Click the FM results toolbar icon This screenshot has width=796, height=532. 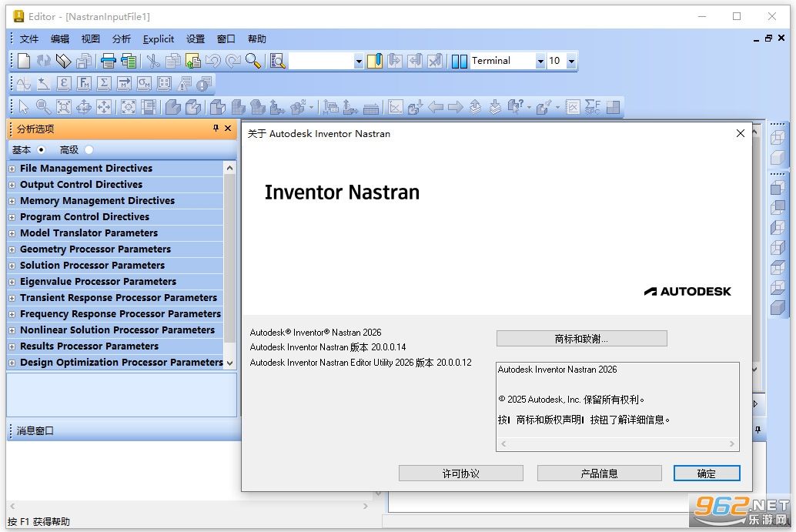(84, 84)
